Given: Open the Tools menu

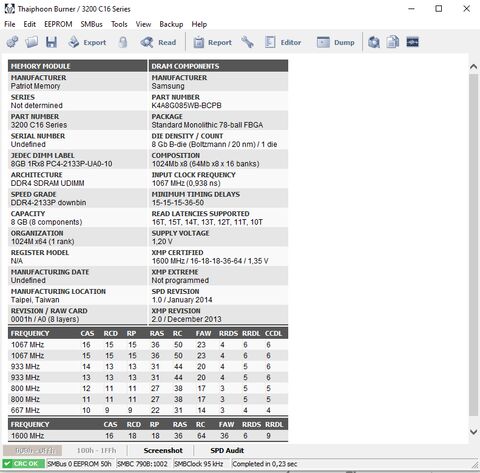Looking at the screenshot, I should pyautogui.click(x=119, y=24).
